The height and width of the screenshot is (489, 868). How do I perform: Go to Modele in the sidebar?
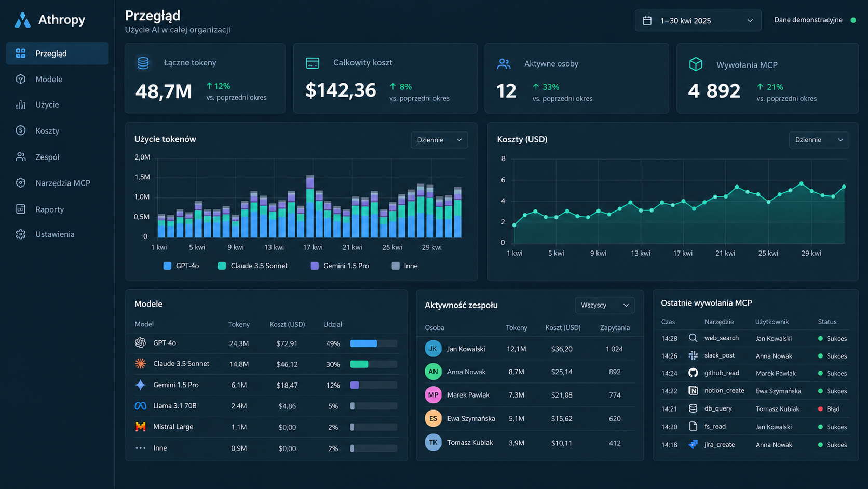point(57,79)
